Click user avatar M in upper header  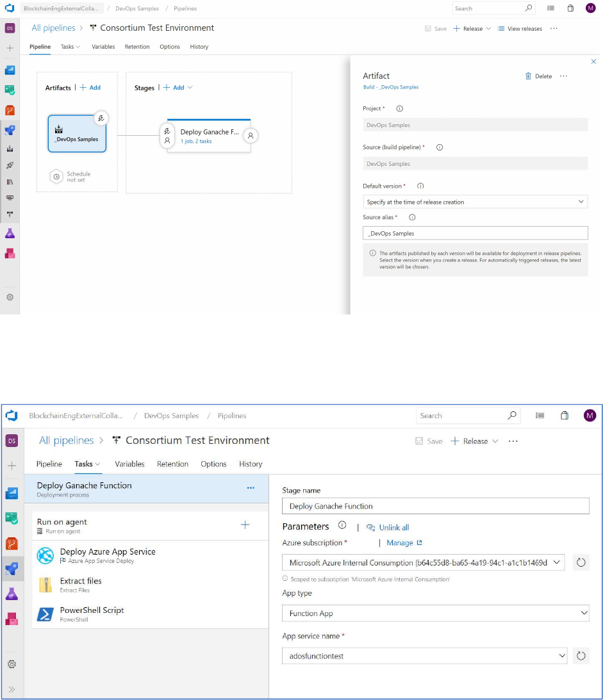[x=590, y=8]
